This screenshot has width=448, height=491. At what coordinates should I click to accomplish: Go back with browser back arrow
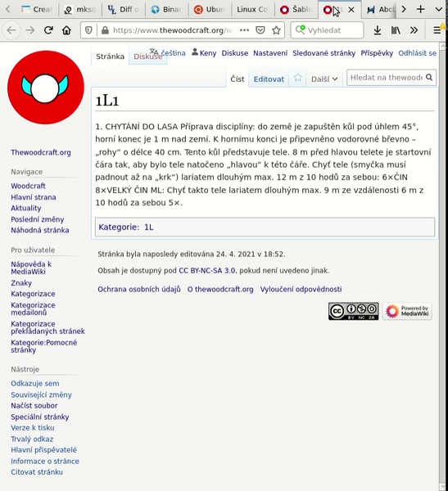[x=11, y=30]
